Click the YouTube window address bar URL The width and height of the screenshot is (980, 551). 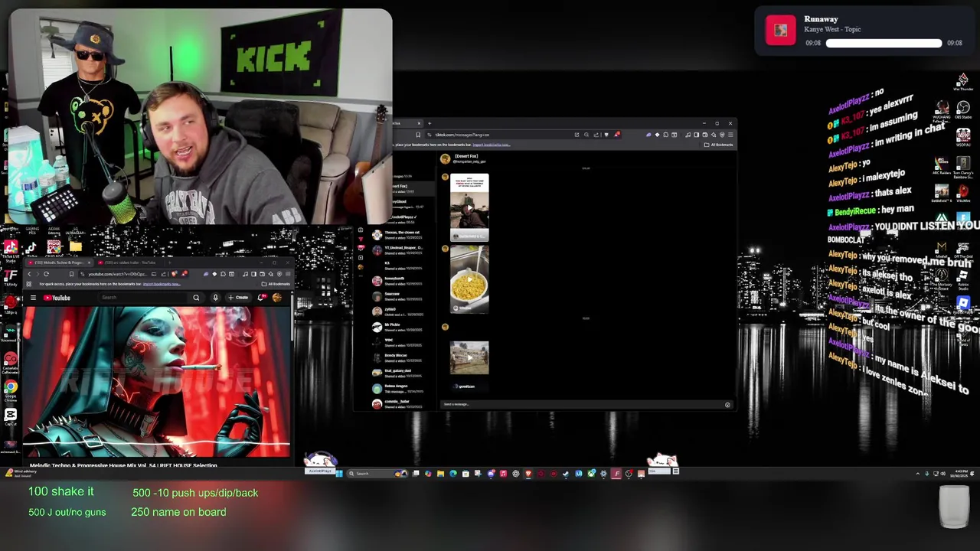tap(117, 274)
